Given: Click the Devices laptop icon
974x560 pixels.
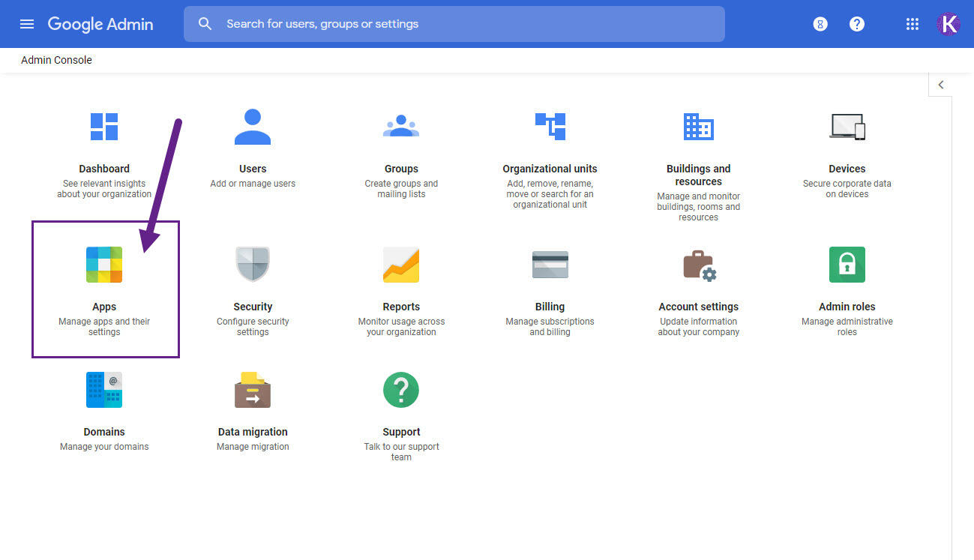Looking at the screenshot, I should pyautogui.click(x=847, y=127).
